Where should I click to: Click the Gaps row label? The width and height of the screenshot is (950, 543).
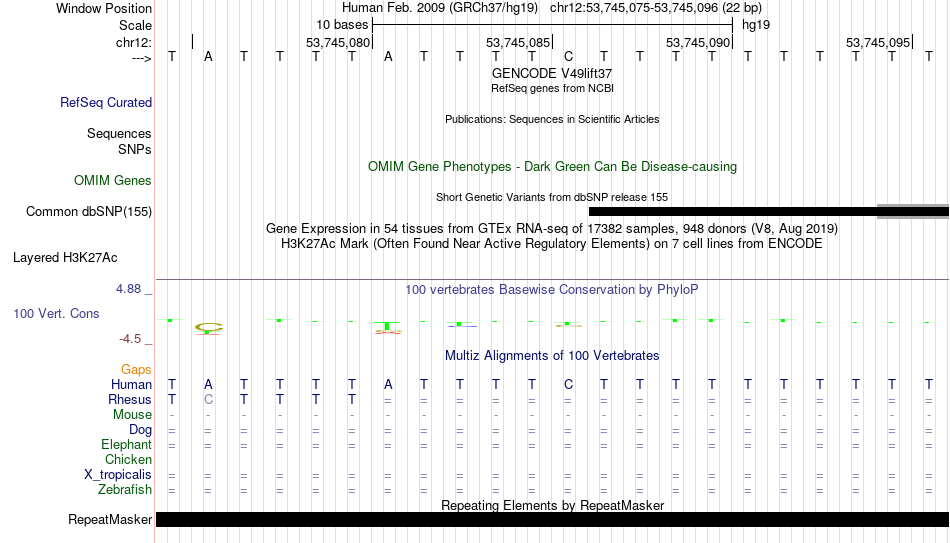(x=136, y=370)
